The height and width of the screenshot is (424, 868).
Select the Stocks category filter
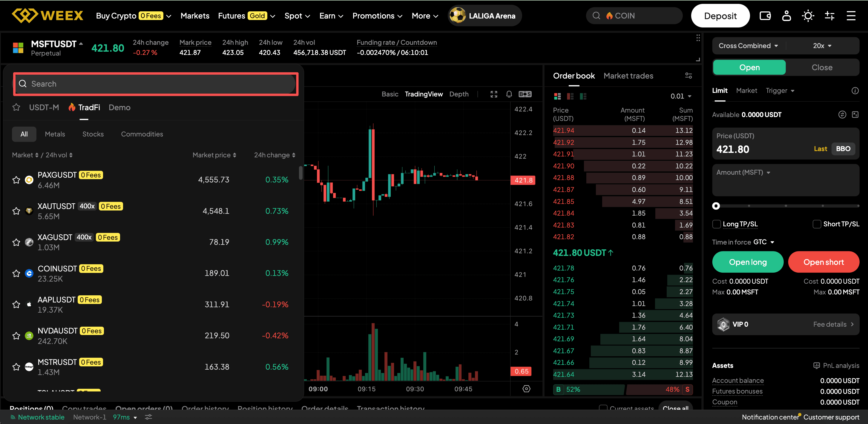(93, 134)
